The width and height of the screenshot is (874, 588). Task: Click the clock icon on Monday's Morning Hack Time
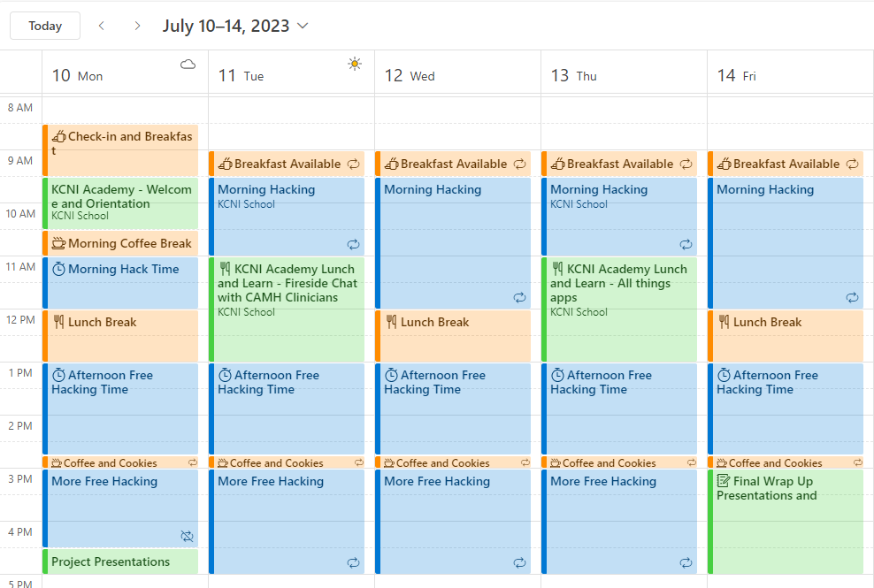58,269
